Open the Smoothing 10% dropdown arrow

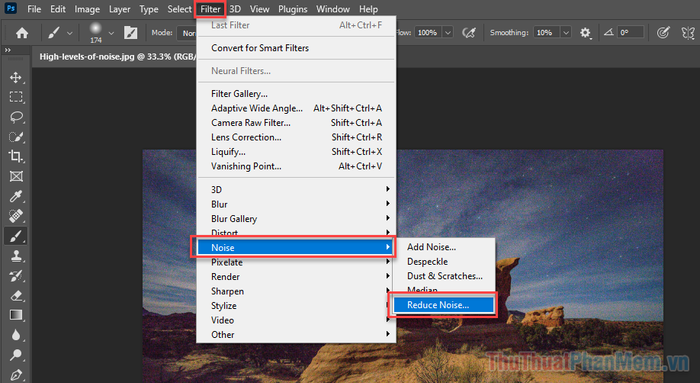click(x=566, y=33)
